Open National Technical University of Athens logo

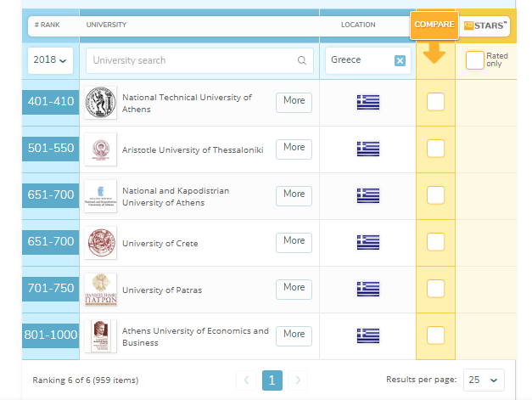[x=100, y=103]
